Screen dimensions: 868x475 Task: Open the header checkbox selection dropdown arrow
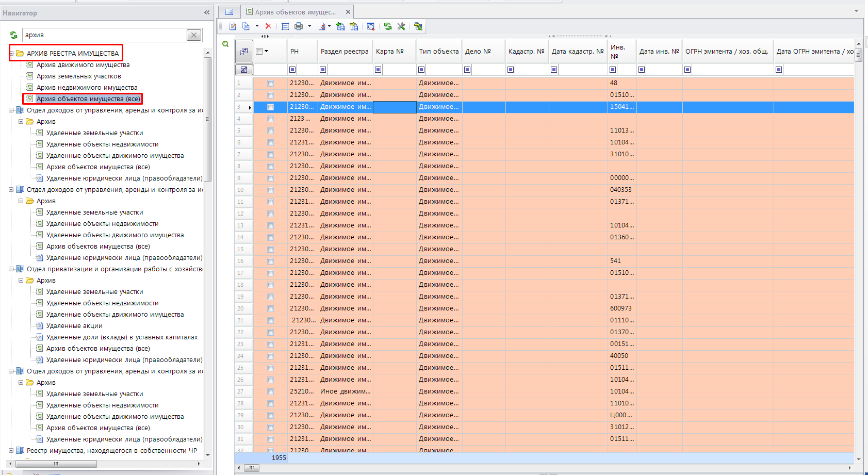[267, 51]
